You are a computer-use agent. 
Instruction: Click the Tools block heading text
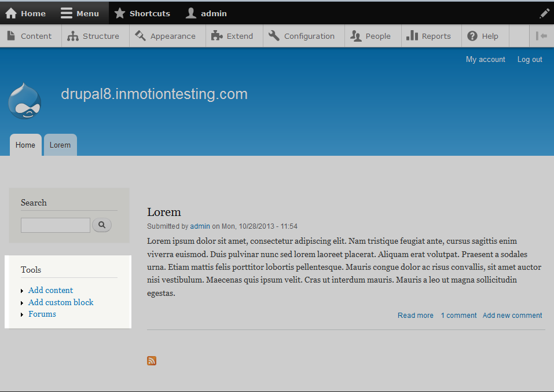tap(31, 270)
